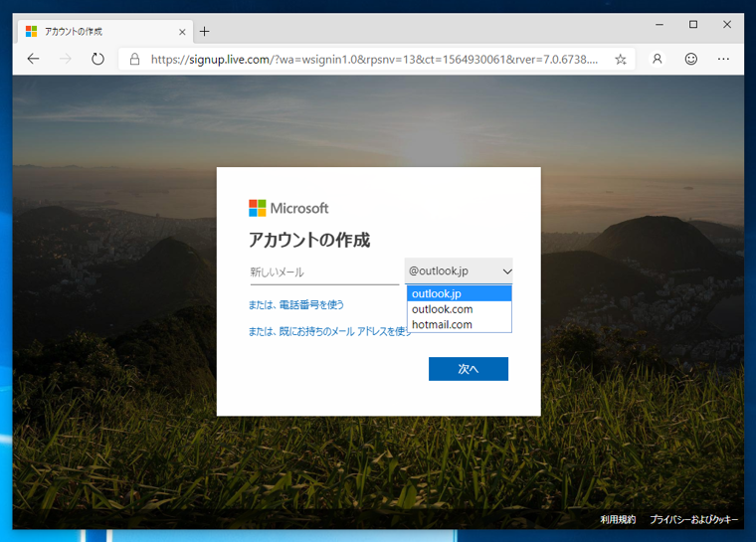Choose outlook.jp from the domain list

(x=459, y=293)
